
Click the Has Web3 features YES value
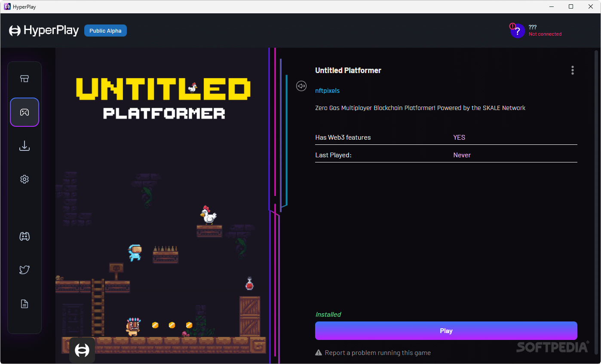[459, 138]
